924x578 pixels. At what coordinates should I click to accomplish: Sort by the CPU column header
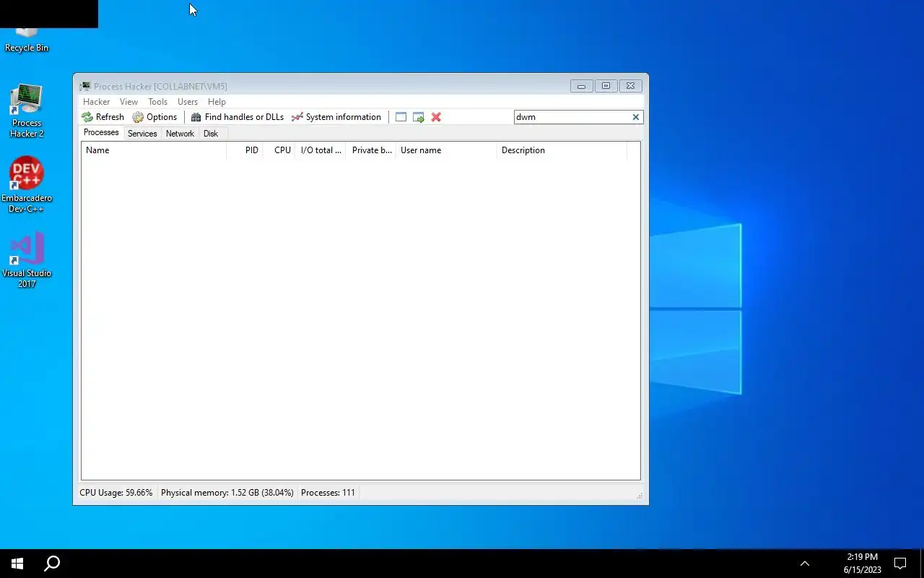[x=279, y=150]
